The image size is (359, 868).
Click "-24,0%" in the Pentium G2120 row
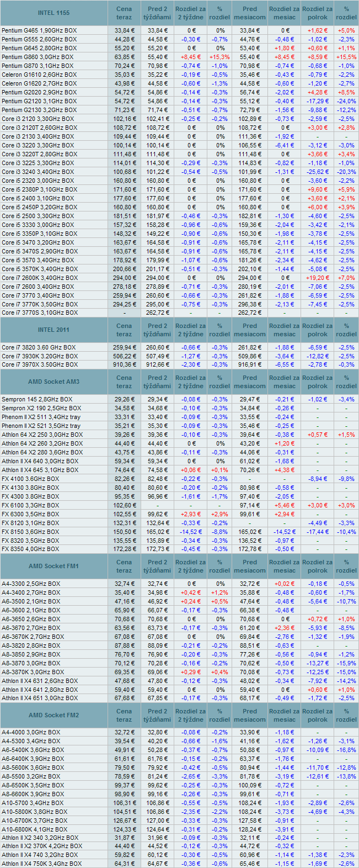pos(346,101)
